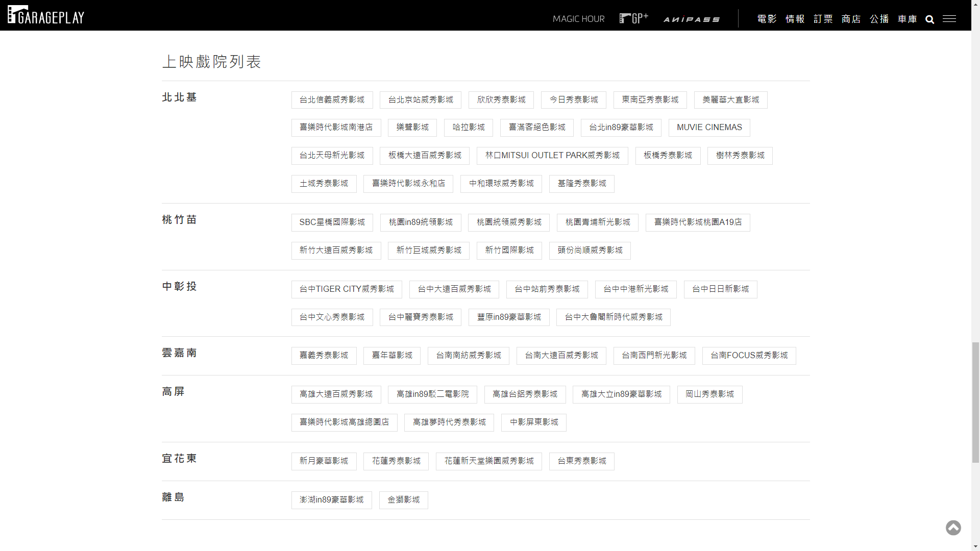Image resolution: width=980 pixels, height=551 pixels.
Task: Open the search magnifier icon
Action: (x=930, y=19)
